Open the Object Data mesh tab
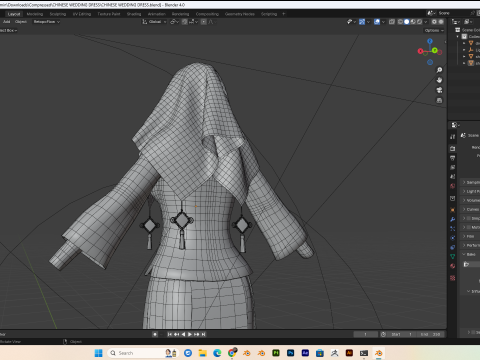 point(452,257)
